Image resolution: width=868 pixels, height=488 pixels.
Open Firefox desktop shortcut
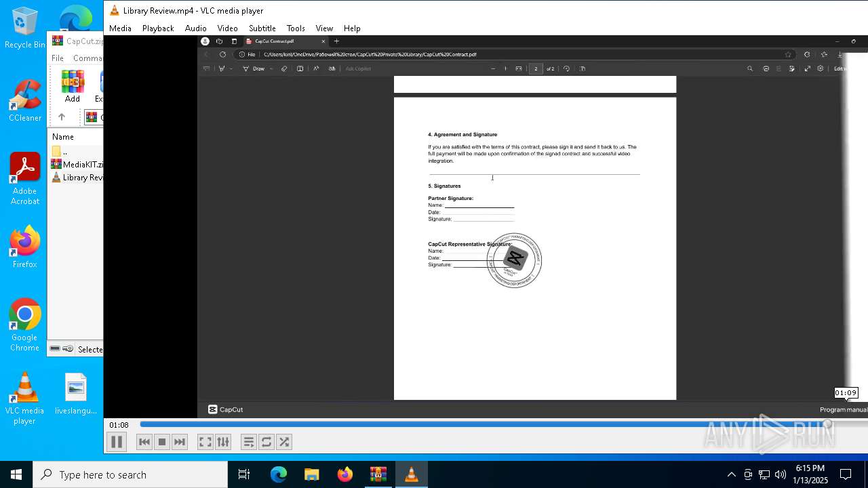[x=25, y=247]
